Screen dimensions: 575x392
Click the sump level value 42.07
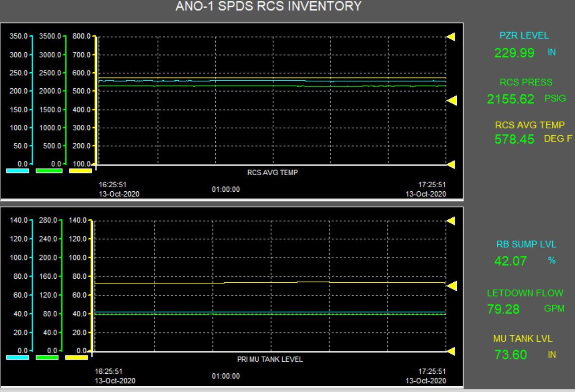tap(510, 260)
